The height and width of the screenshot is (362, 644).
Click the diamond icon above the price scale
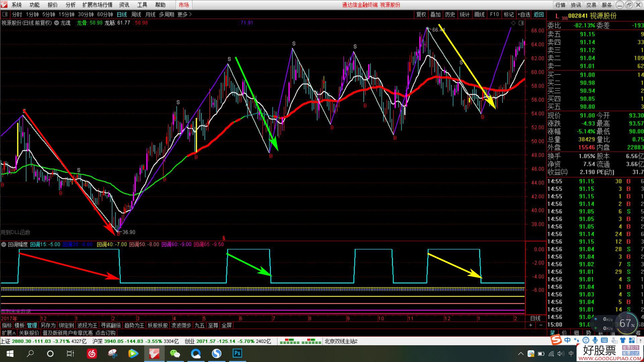513,23
